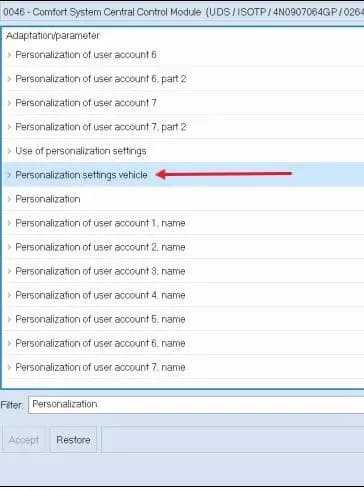Viewport: 364px width, 491px height.
Task: Expand the plain Personalization row chevron
Action: (x=9, y=199)
